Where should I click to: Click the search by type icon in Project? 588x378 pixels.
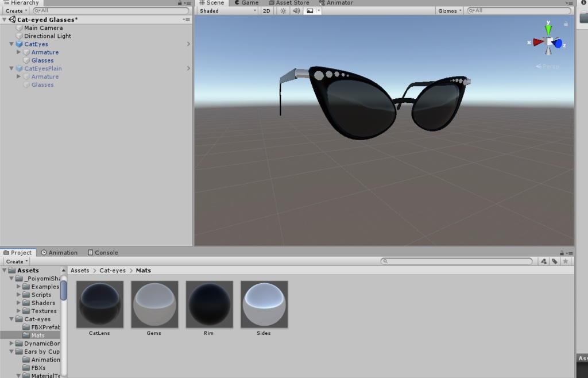point(543,261)
